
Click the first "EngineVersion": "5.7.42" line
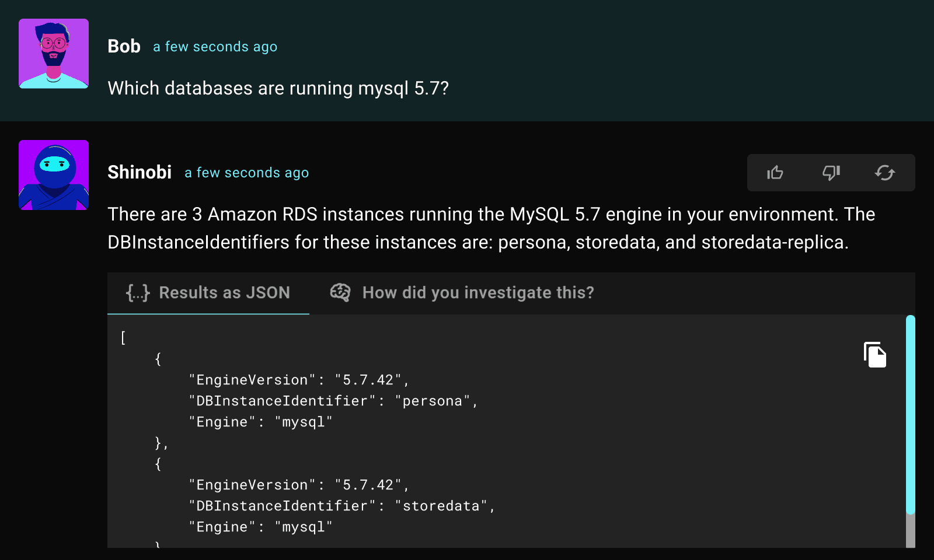(x=299, y=380)
